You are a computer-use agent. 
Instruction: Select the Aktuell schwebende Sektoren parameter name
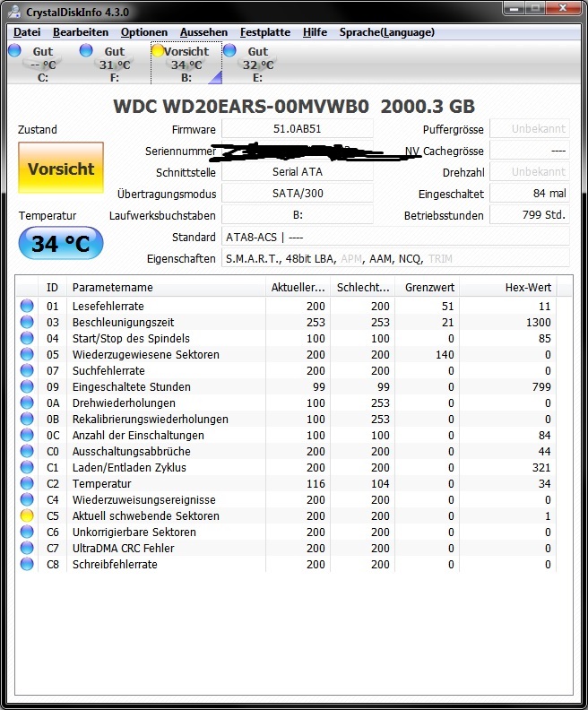pyautogui.click(x=146, y=515)
